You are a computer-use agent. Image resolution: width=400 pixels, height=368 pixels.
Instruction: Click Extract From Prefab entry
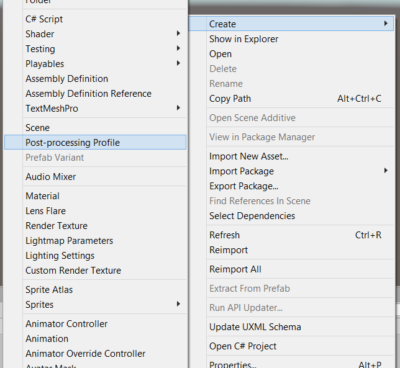click(291, 289)
